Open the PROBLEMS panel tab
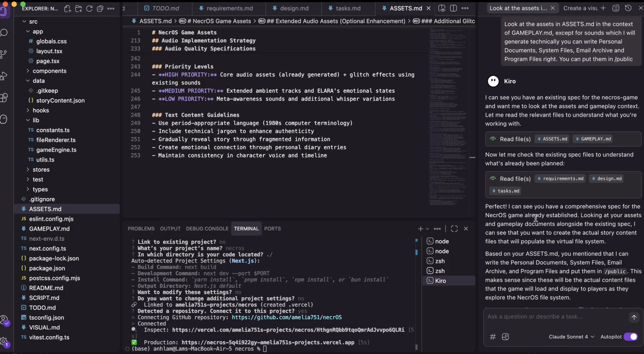Viewport: 644px width, 354px height. tap(141, 229)
